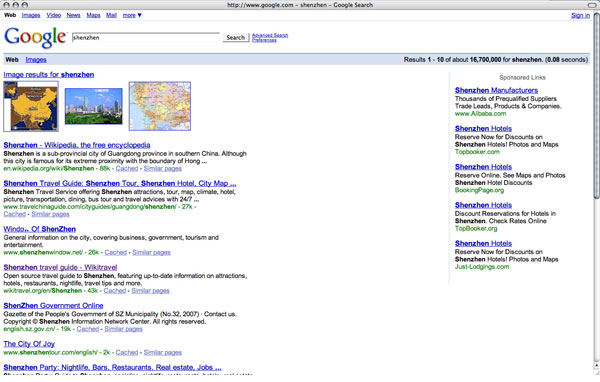Open Similar pages for english.sz.gov.cn result
Viewport: 600px width, 382px height.
tap(123, 329)
